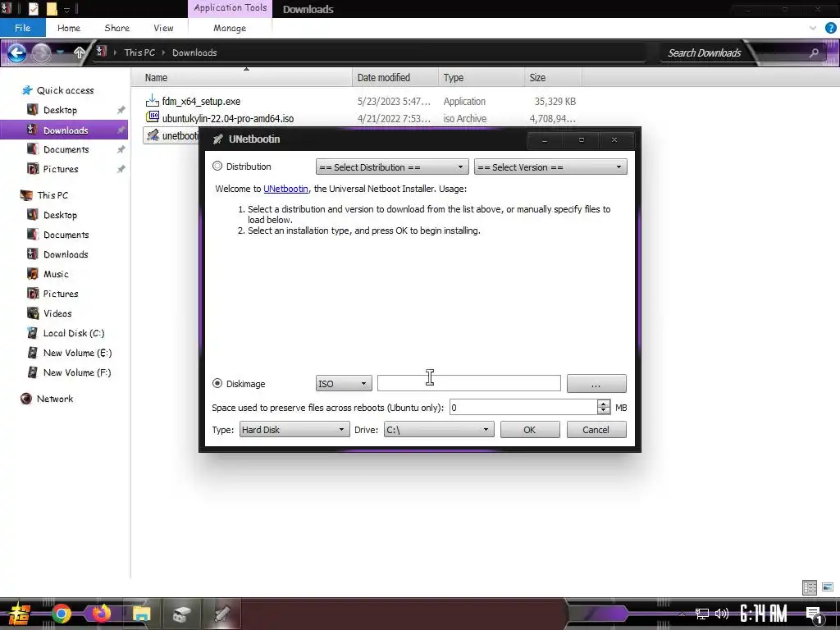
Task: Open File Explorer from taskbar
Action: (141, 614)
